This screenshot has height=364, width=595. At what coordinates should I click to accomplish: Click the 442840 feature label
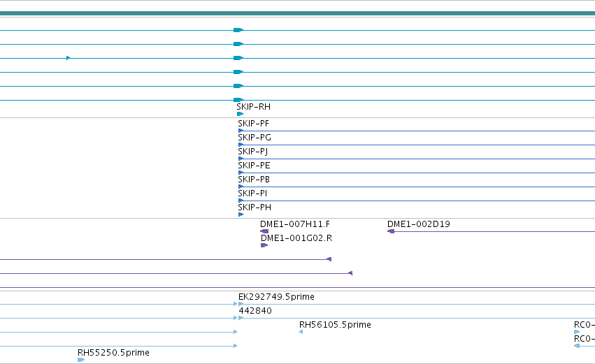(x=255, y=311)
